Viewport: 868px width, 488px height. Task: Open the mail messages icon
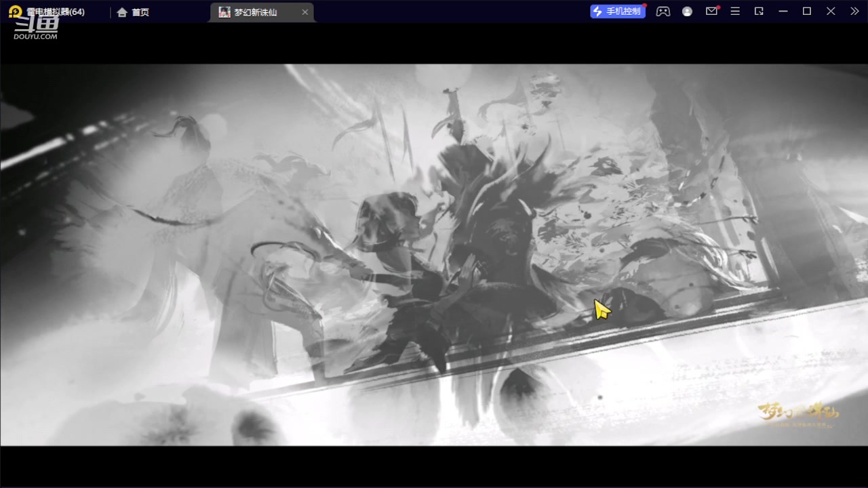point(711,12)
